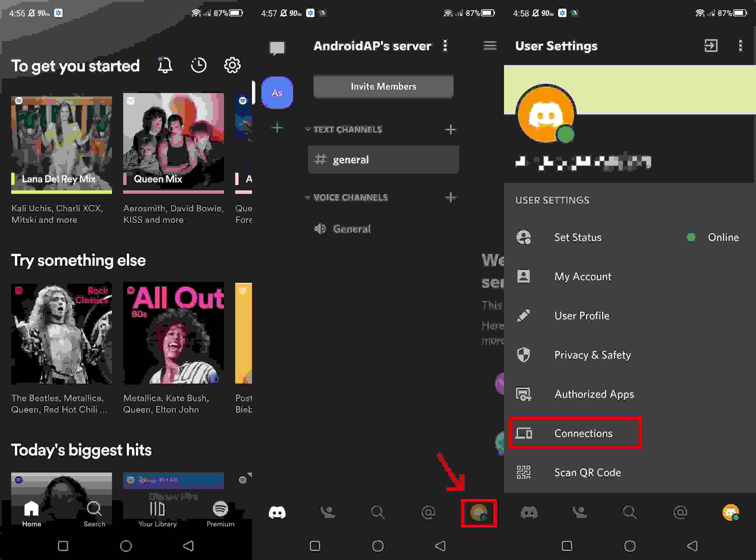Tap recent apps button on User Settings screen

point(567,546)
